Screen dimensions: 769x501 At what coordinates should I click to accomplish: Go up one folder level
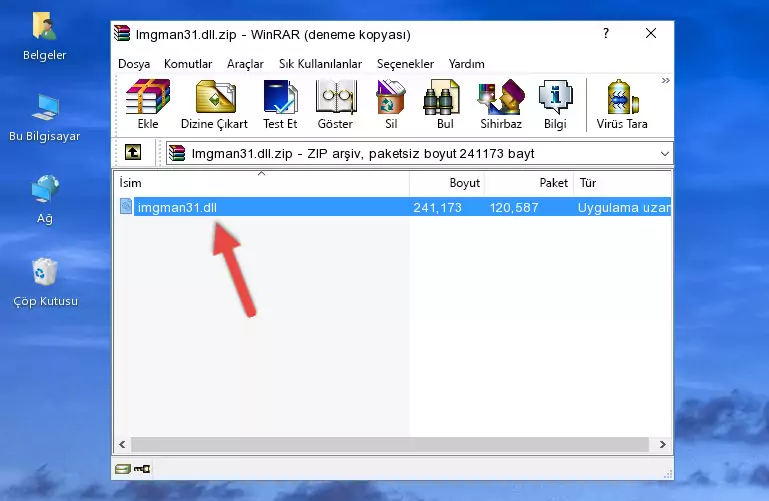pos(133,152)
